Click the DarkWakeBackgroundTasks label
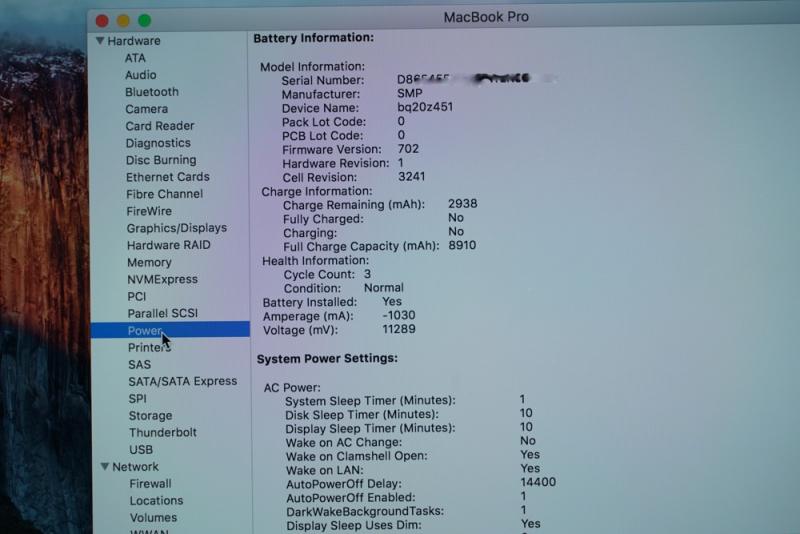800x534 pixels. pos(365,512)
